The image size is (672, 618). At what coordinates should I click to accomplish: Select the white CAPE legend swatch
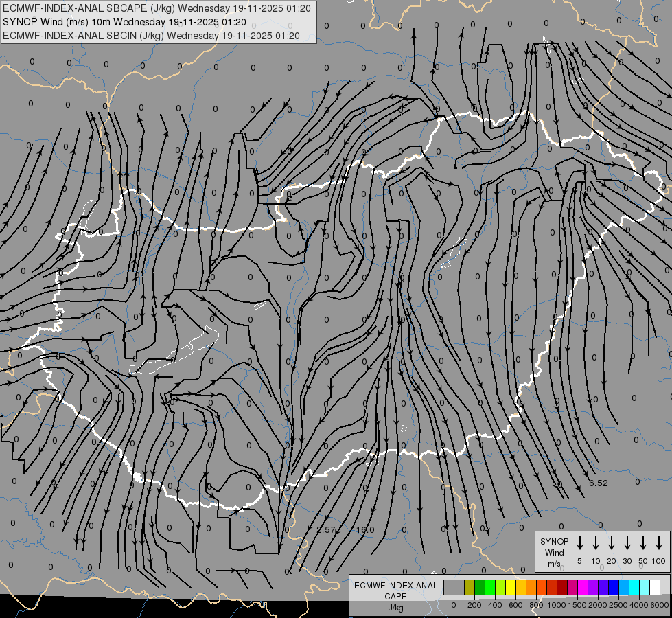655,587
